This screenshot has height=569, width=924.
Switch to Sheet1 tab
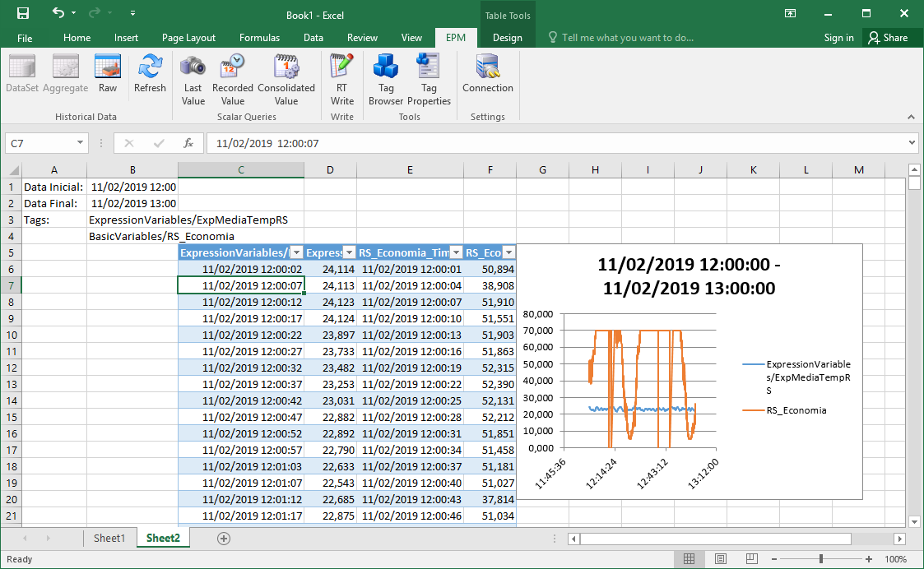109,538
